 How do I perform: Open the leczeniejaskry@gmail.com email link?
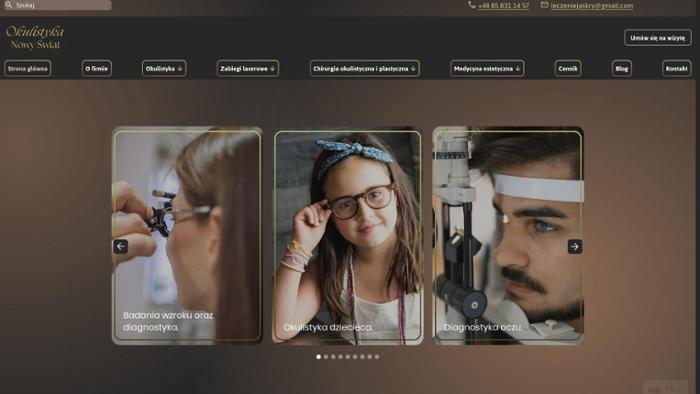(x=592, y=6)
